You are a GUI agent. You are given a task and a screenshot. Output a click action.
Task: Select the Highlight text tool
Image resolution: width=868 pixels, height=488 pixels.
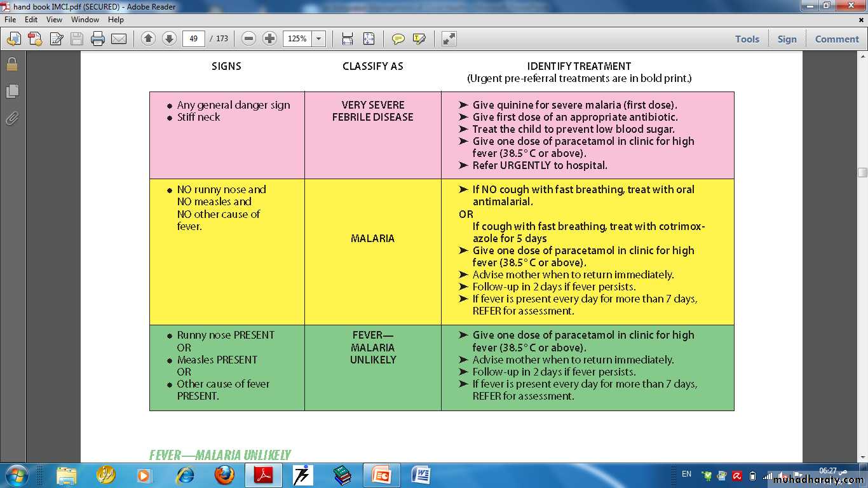[419, 39]
